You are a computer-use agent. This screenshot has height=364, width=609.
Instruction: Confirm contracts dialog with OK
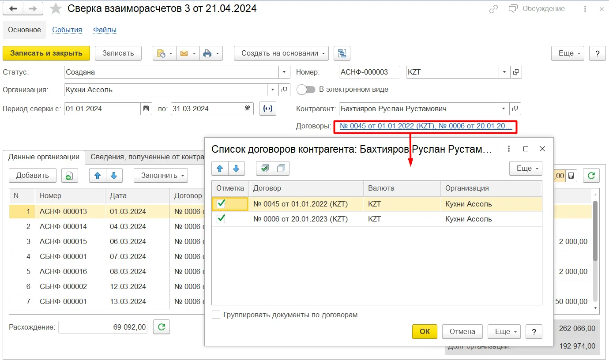(x=425, y=331)
